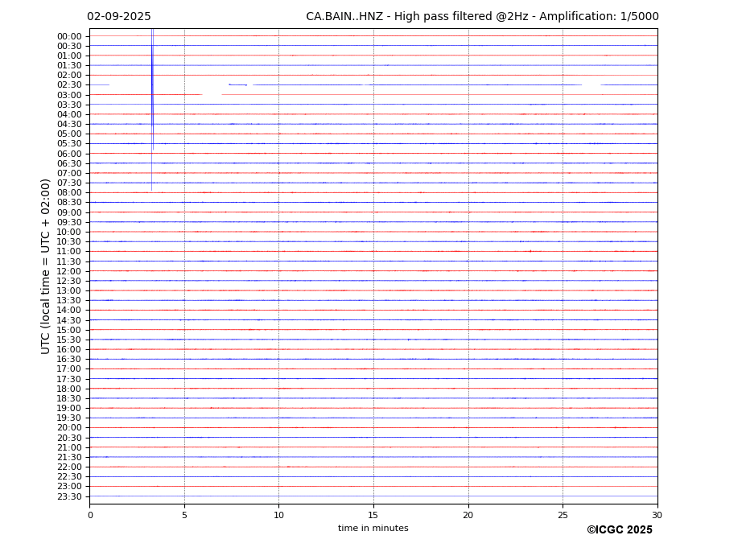Click the 19:30 trace time label
The image size is (746, 560).
pyautogui.click(x=69, y=418)
